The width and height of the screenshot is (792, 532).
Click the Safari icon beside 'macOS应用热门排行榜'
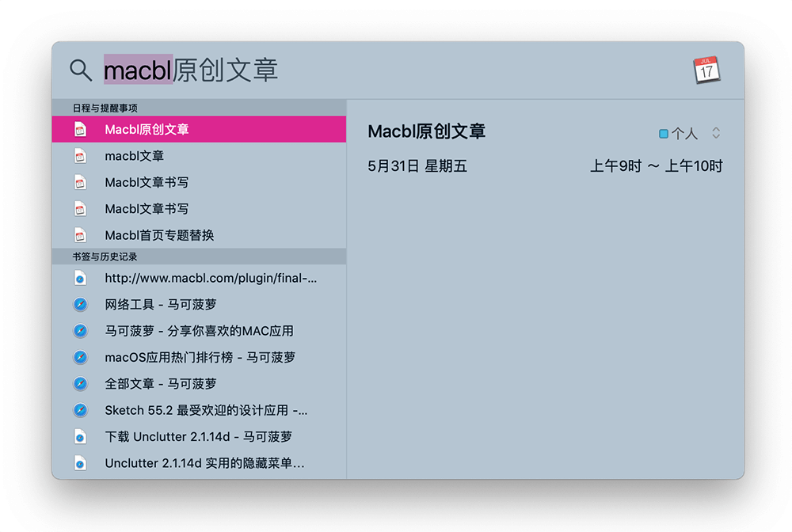coord(80,357)
